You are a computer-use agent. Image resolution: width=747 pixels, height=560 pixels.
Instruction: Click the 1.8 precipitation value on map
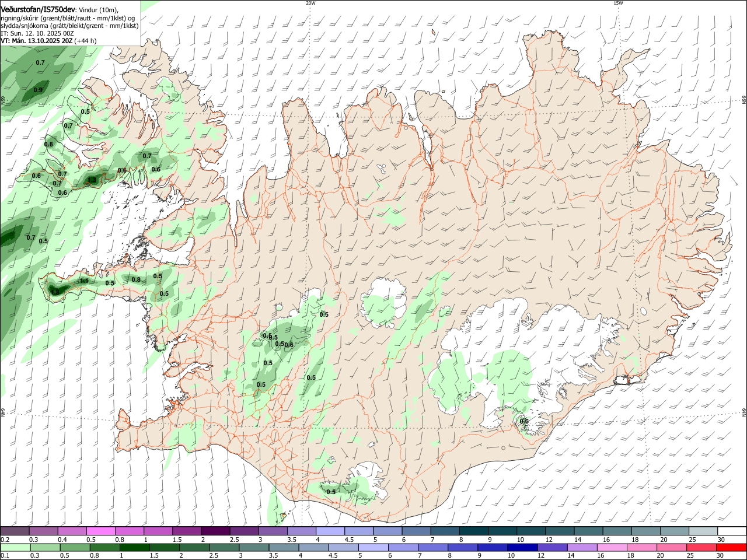55,292
